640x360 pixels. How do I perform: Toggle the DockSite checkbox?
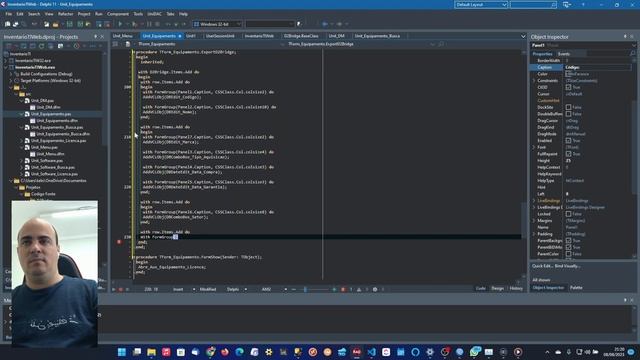568,107
